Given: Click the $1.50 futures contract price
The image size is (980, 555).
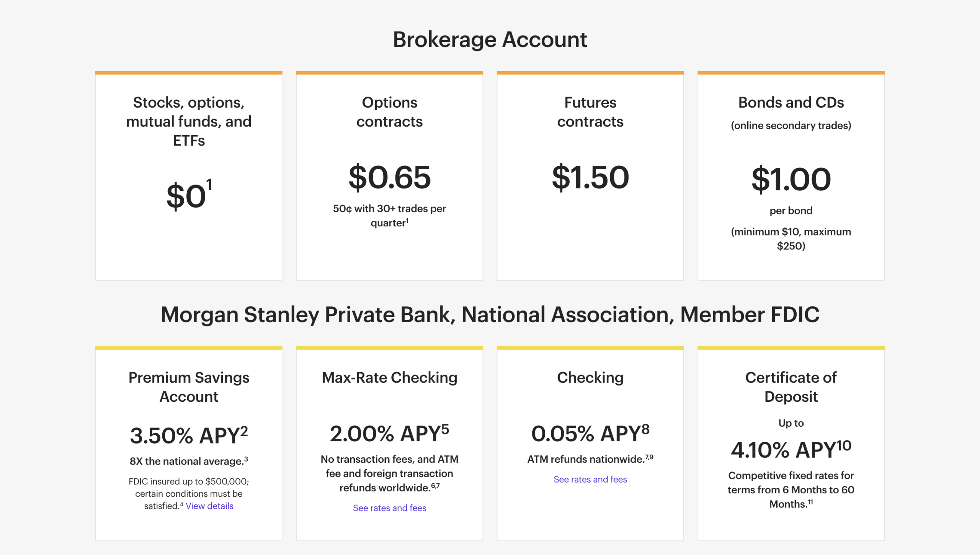Looking at the screenshot, I should pos(590,177).
